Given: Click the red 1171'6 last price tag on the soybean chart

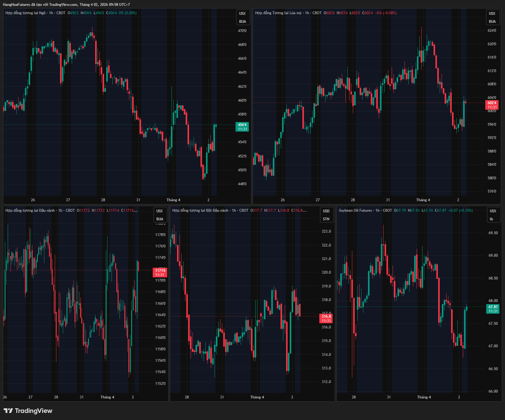Looking at the screenshot, I should [x=160, y=273].
